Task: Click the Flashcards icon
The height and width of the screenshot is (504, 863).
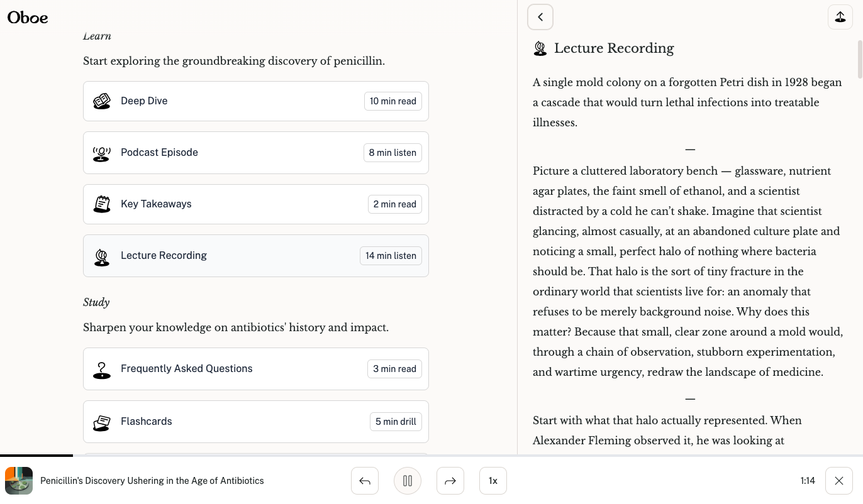Action: 102,422
